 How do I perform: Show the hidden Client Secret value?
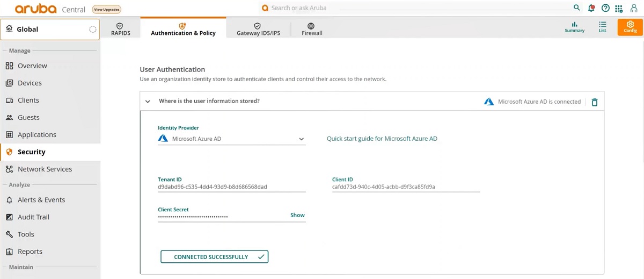(x=297, y=215)
